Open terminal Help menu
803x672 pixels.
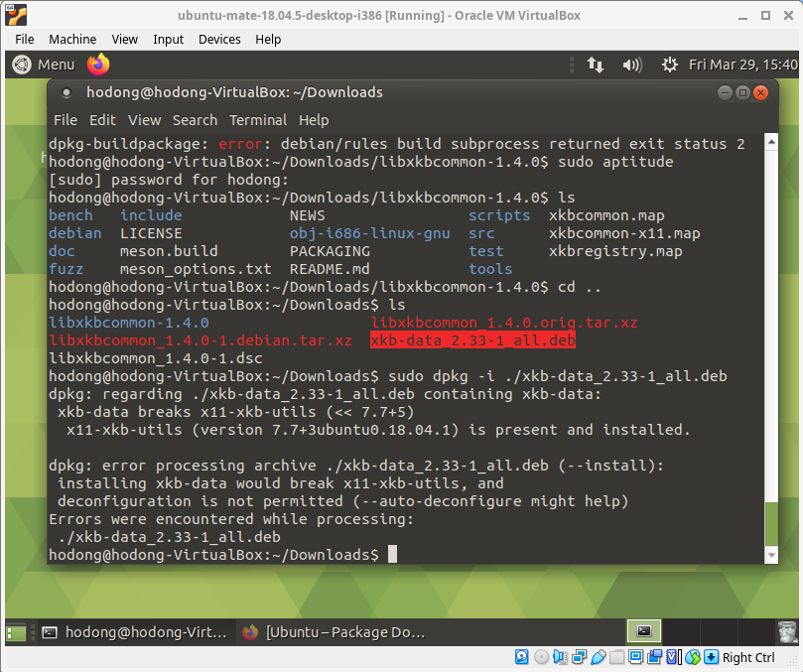point(314,120)
